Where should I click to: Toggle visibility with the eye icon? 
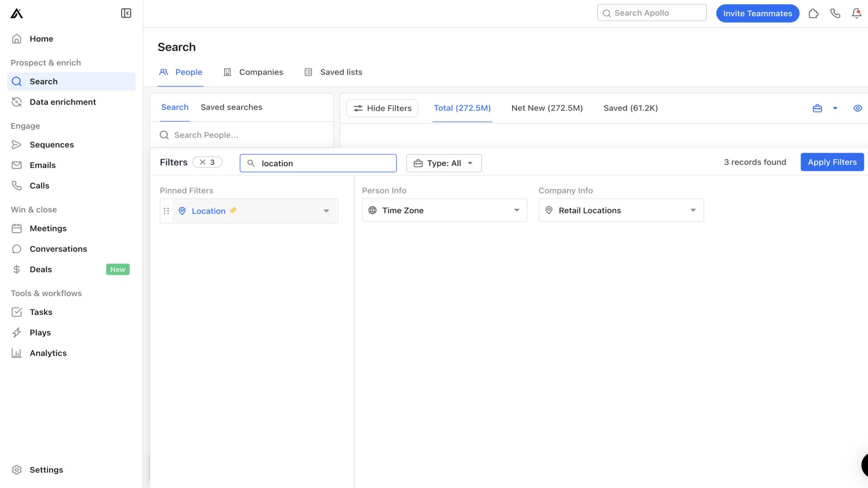[x=857, y=108]
